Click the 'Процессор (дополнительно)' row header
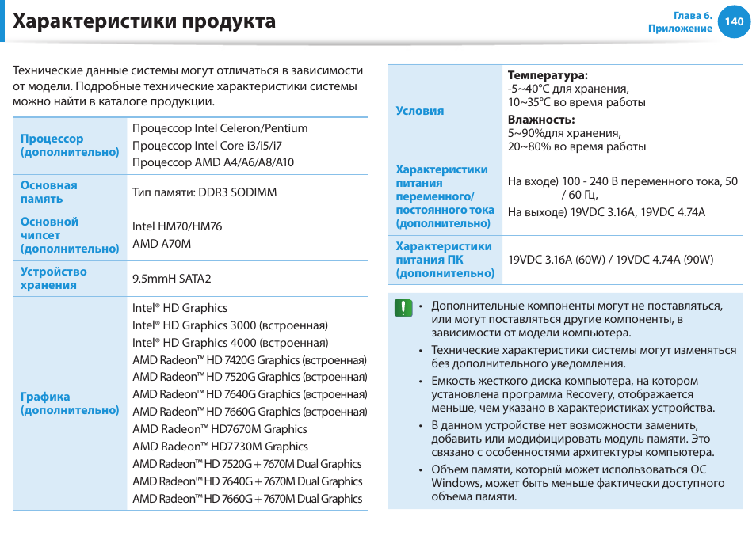This screenshot has width=756, height=536. pos(70,145)
